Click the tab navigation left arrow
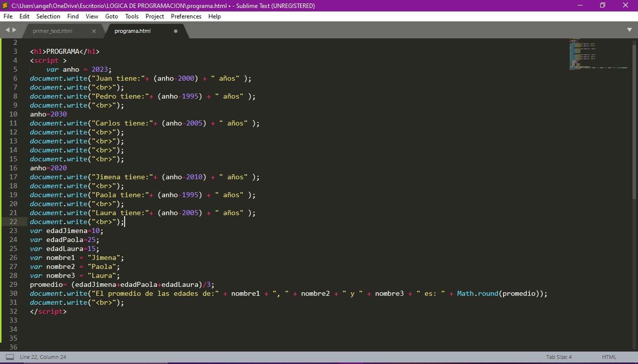Screen dimensions: 638x364 tap(7, 30)
